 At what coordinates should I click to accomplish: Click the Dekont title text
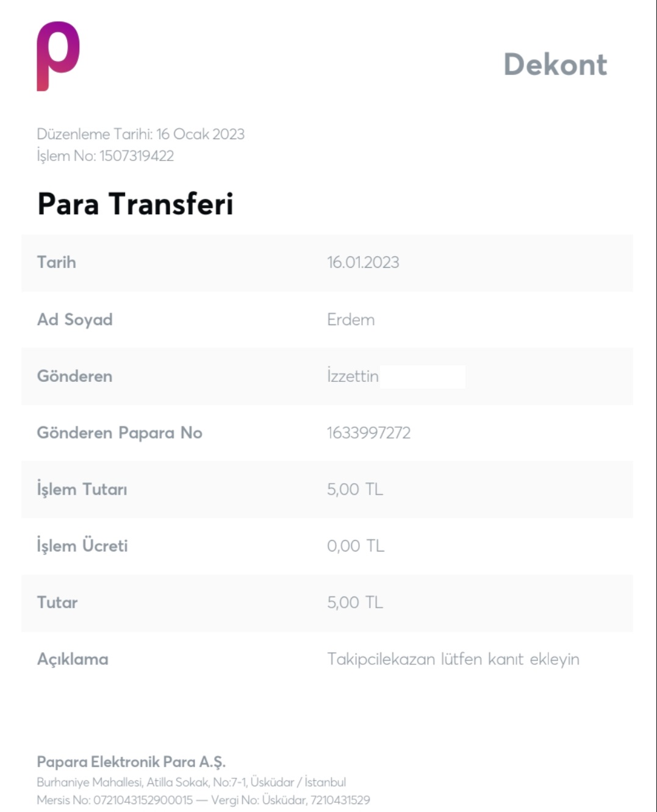coord(555,65)
